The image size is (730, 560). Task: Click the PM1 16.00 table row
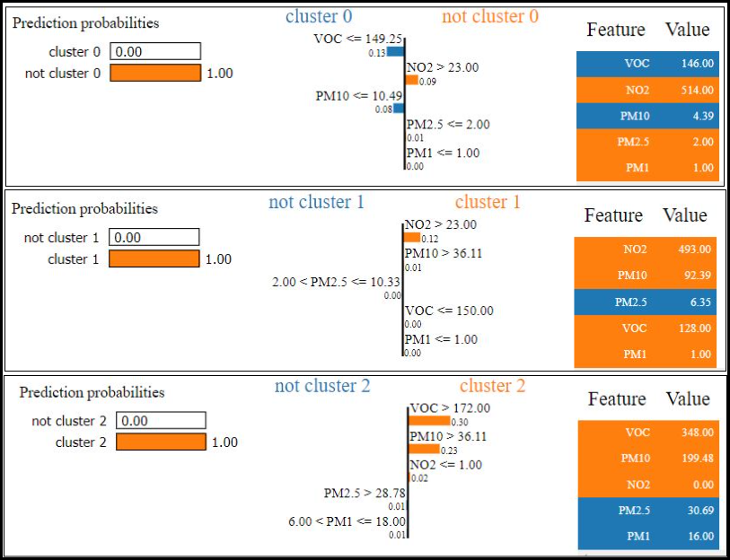point(648,536)
